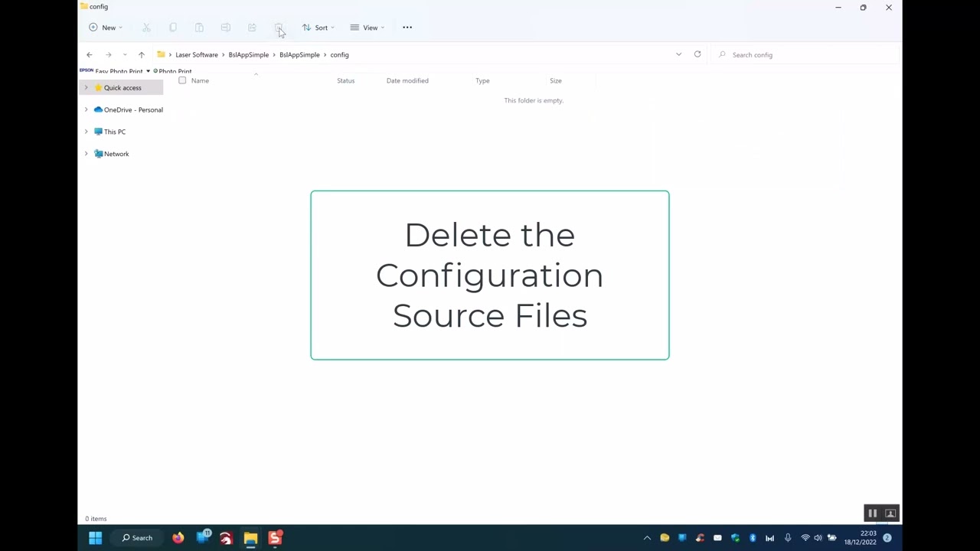This screenshot has width=980, height=551.
Task: Sort by Size column header
Action: 556,80
